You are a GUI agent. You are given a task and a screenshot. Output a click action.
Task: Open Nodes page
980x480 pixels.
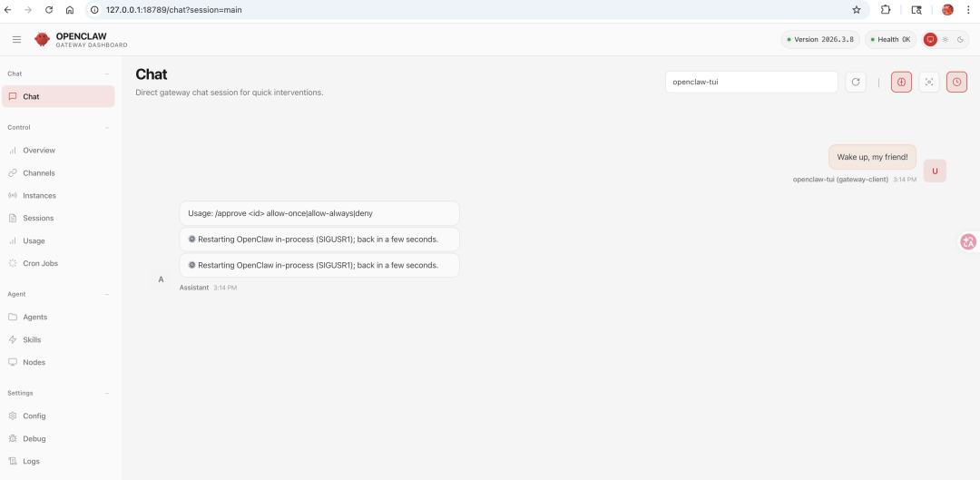click(x=58, y=362)
